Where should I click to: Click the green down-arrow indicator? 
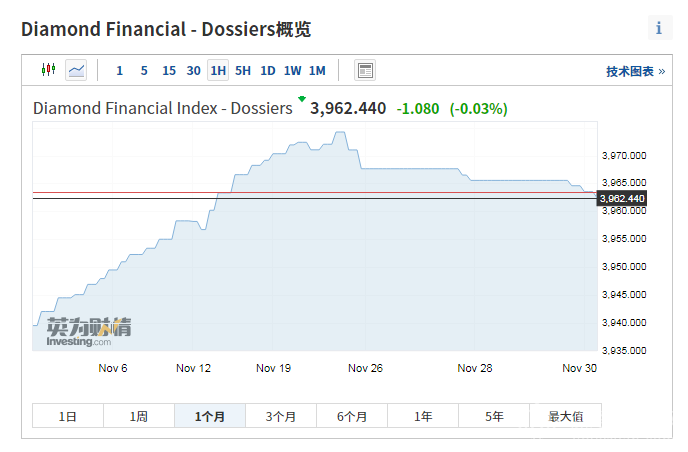tap(301, 99)
